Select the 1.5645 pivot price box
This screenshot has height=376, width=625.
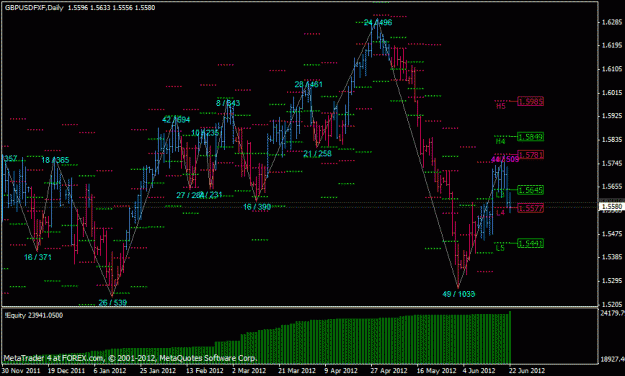click(531, 190)
